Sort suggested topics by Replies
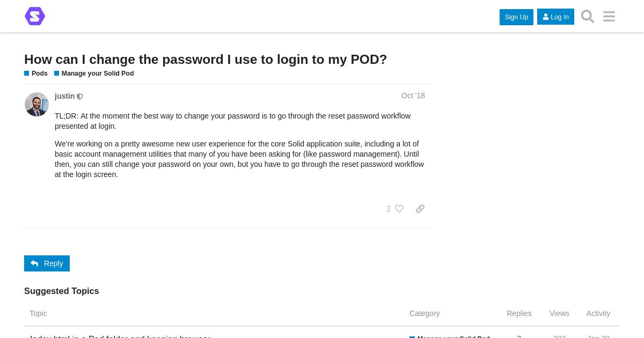Screen dimensions: 644x338 (x=519, y=313)
